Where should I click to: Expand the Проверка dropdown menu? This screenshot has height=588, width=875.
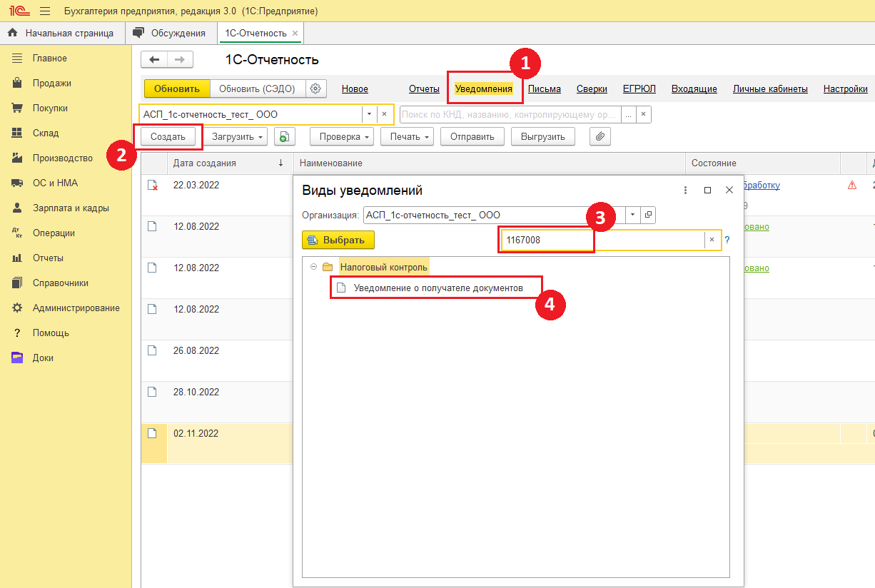pyautogui.click(x=342, y=137)
